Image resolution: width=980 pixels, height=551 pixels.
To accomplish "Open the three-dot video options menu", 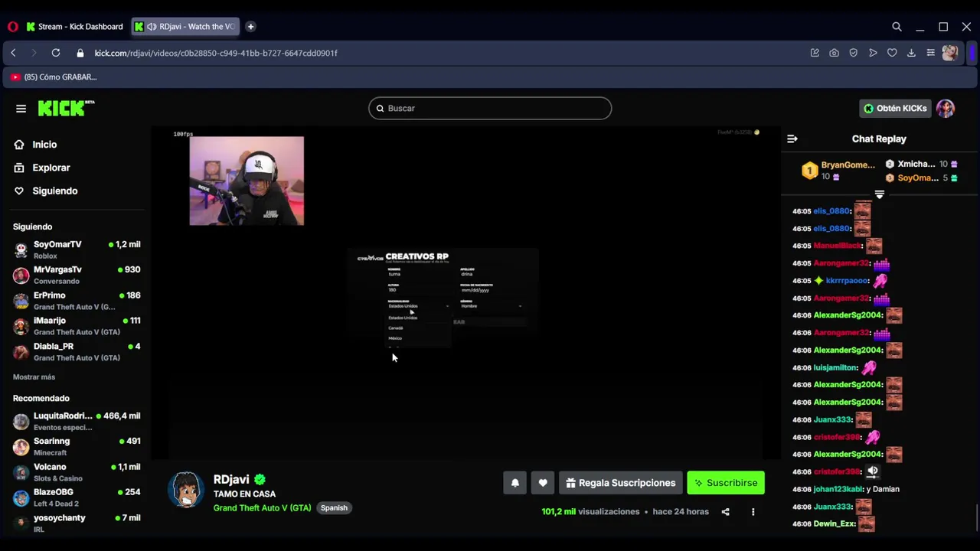I will pyautogui.click(x=753, y=512).
